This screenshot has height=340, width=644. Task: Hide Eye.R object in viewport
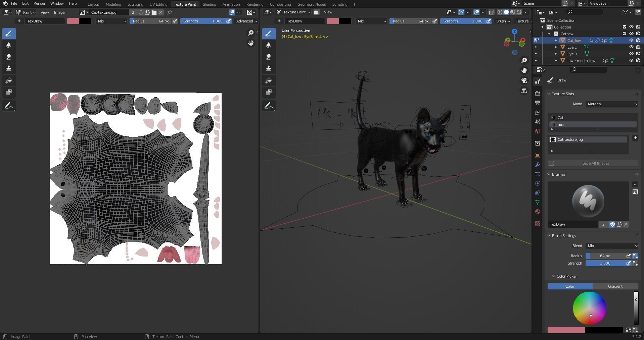(631, 54)
